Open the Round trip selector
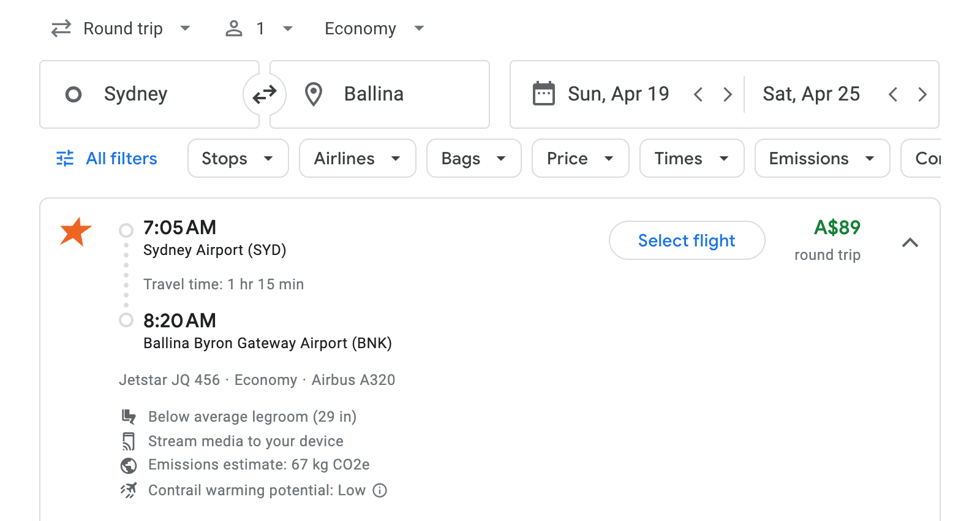Screen dimensions: 980x521 (121, 28)
